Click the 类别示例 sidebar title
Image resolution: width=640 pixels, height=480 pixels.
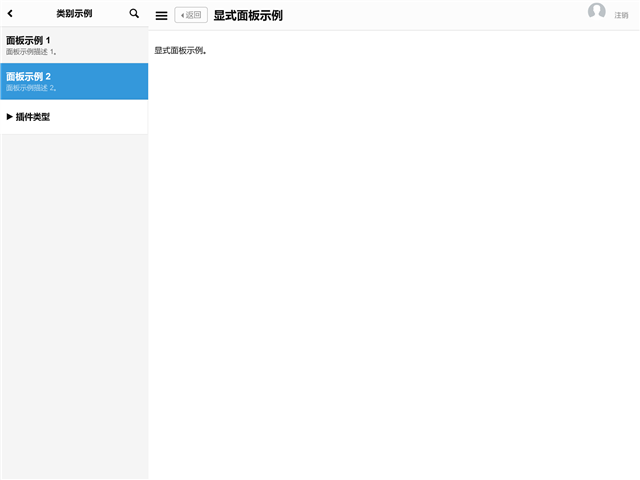click(74, 14)
